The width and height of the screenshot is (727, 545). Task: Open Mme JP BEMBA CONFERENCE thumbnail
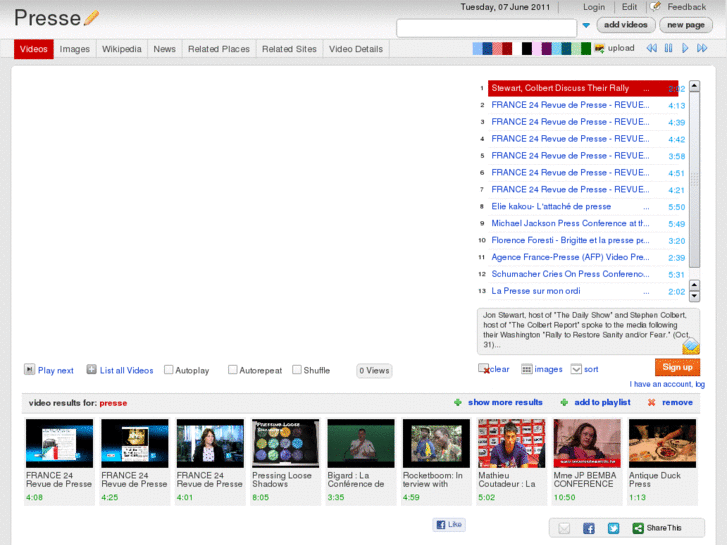[x=587, y=443]
